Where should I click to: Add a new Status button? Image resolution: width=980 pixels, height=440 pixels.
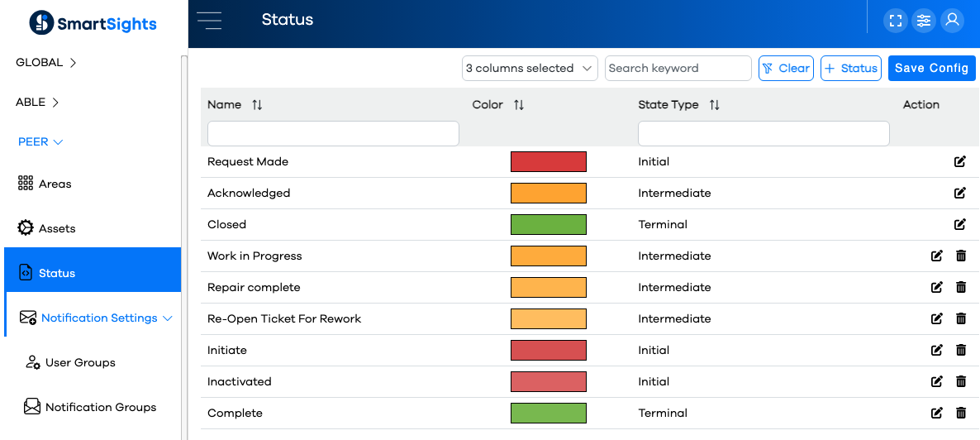pos(850,68)
